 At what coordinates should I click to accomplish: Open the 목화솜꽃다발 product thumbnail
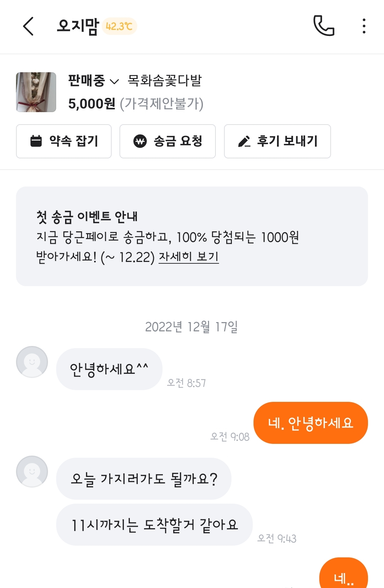coord(36,92)
